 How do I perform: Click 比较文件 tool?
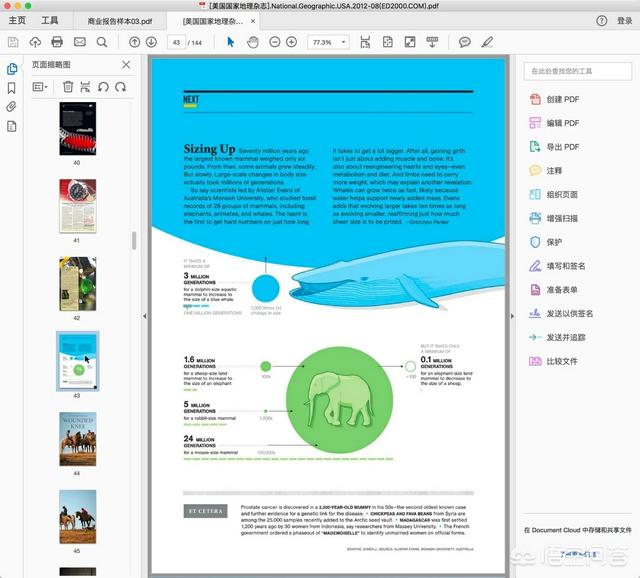(562, 360)
